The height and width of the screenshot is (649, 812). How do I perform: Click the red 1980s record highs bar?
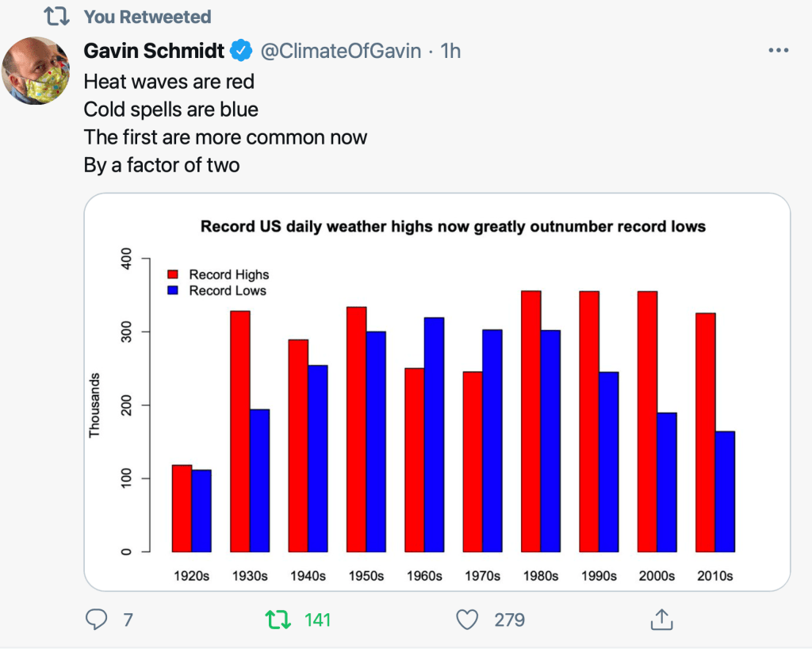tap(530, 421)
